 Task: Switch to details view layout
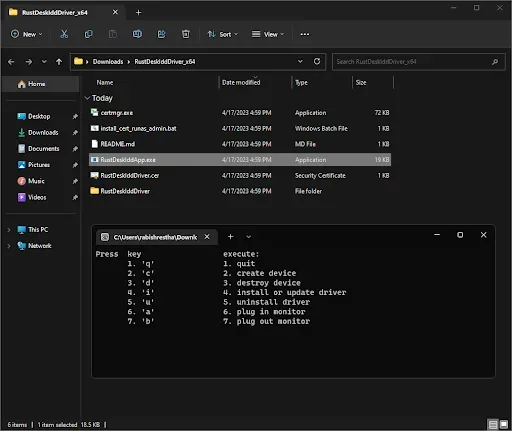click(493, 424)
